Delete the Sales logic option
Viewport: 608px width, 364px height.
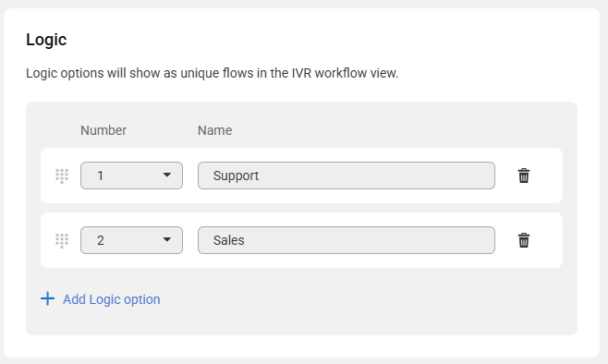point(524,240)
